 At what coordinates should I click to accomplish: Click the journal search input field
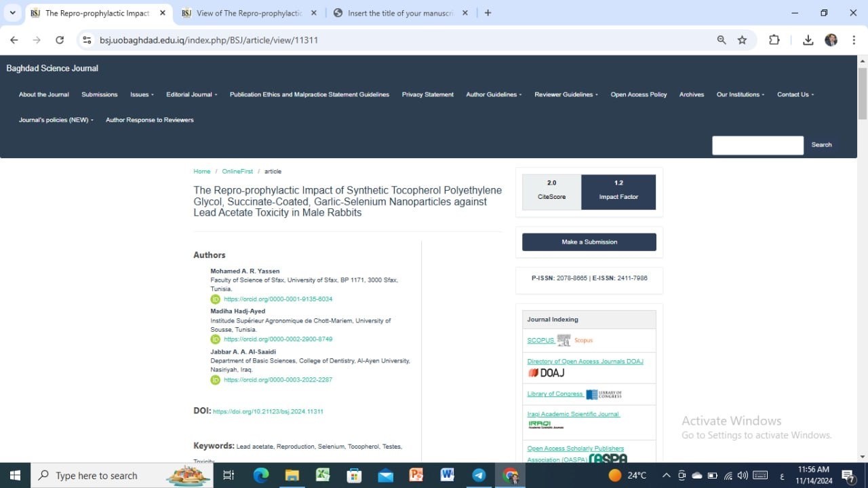point(757,145)
